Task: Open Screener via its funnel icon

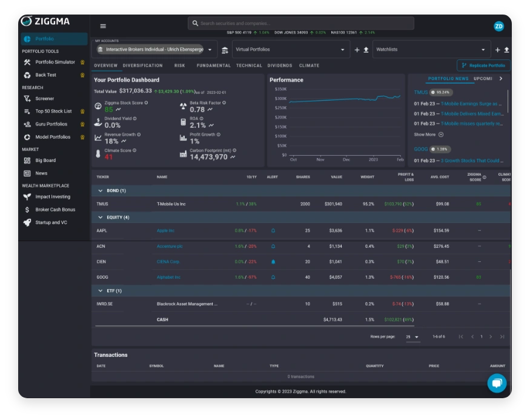Action: coord(27,99)
